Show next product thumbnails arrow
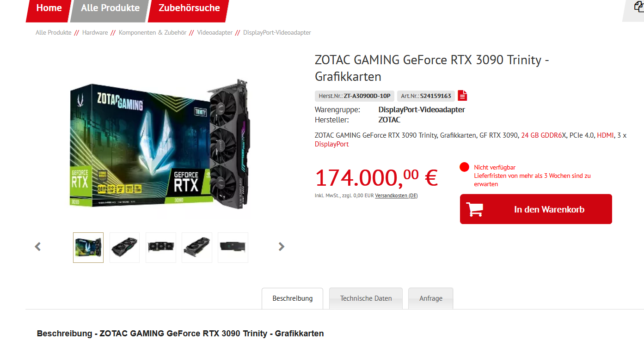The height and width of the screenshot is (340, 644). 281,247
